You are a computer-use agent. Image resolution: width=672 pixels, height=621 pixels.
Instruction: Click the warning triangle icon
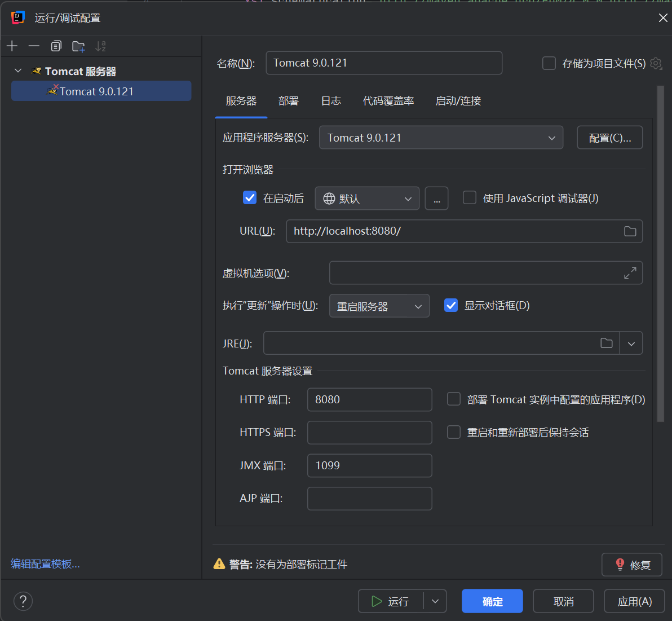click(x=219, y=564)
